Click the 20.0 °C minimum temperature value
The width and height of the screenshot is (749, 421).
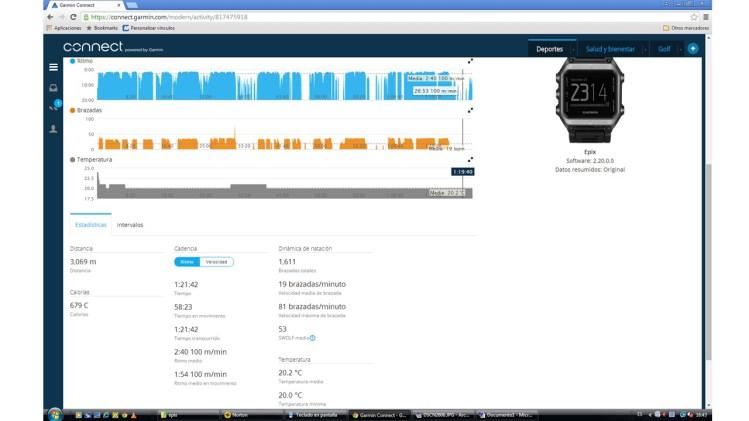point(290,395)
